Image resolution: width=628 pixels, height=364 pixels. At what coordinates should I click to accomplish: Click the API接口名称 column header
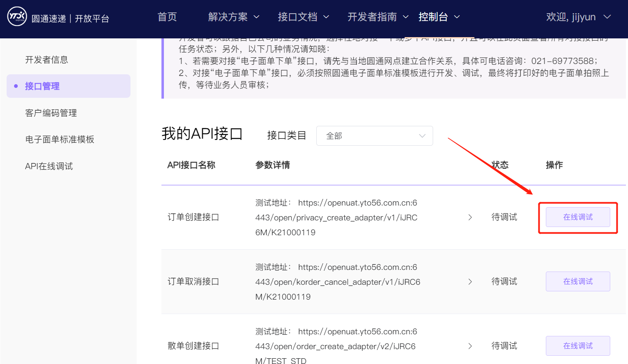coord(191,165)
